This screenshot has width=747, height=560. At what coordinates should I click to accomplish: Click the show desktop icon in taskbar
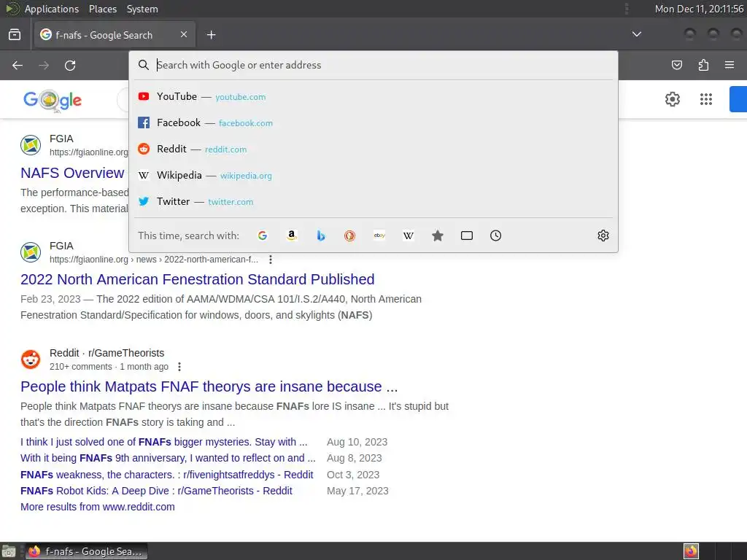coord(9,551)
